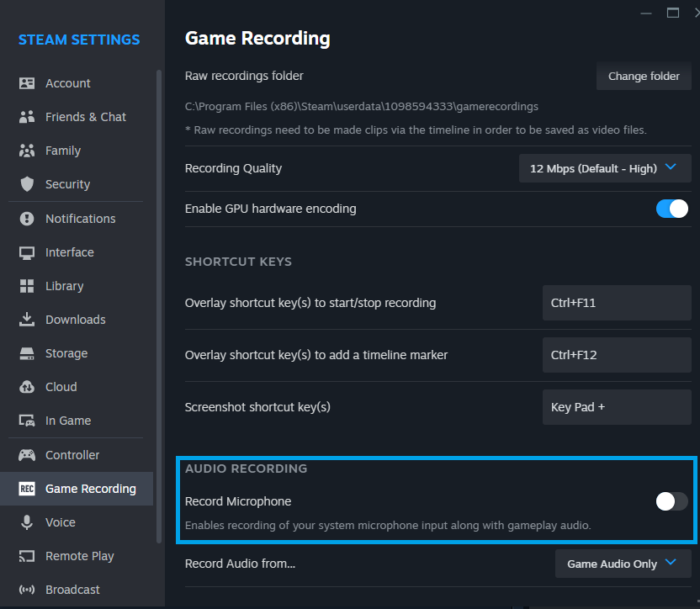This screenshot has height=609, width=700.
Task: Go to the Remote Play section
Action: coord(79,556)
